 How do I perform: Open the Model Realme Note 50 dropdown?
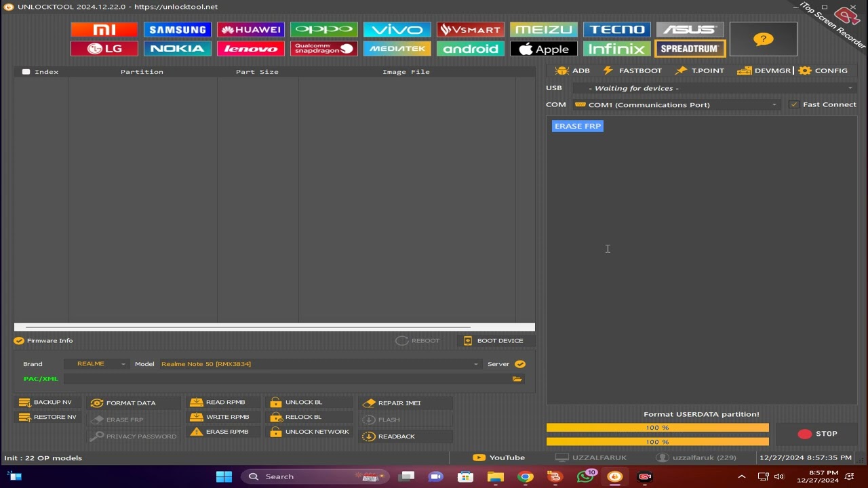[319, 364]
